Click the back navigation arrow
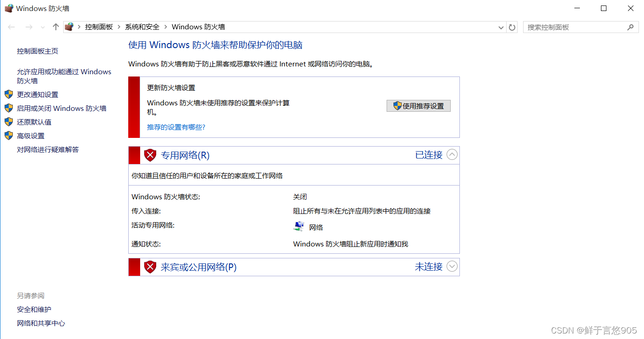The image size is (644, 339). click(12, 27)
